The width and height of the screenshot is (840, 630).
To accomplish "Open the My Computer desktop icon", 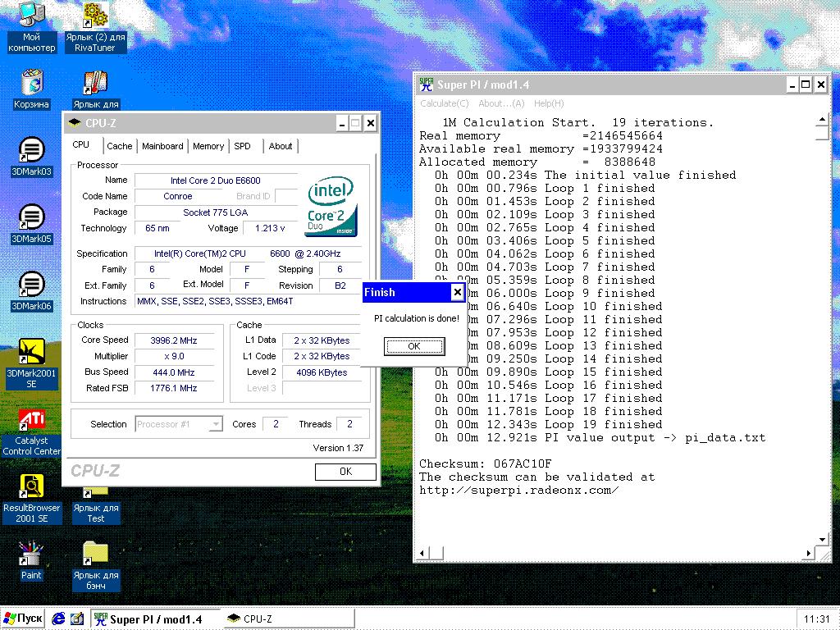I will 32,27.
